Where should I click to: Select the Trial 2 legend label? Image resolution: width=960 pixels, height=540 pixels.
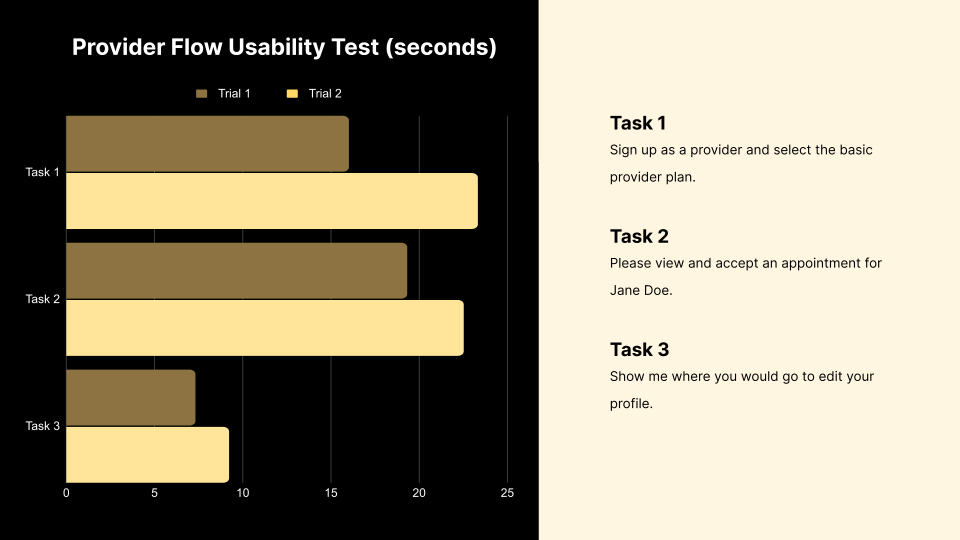[x=325, y=93]
